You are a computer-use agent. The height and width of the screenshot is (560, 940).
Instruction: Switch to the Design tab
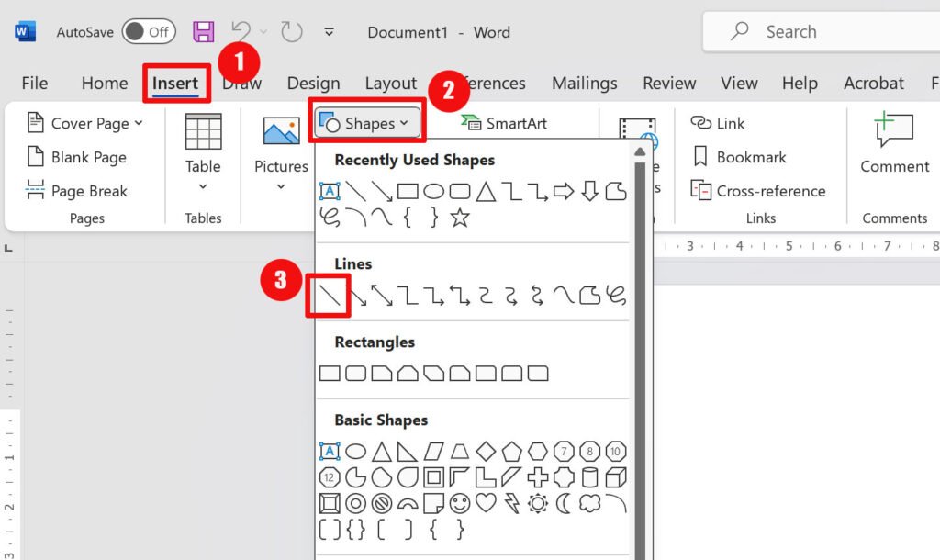[x=313, y=84]
